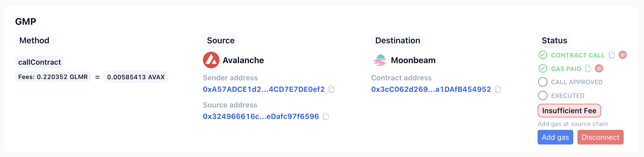The image size is (644, 157).
Task: Copy the destination contract address
Action: pyautogui.click(x=498, y=89)
